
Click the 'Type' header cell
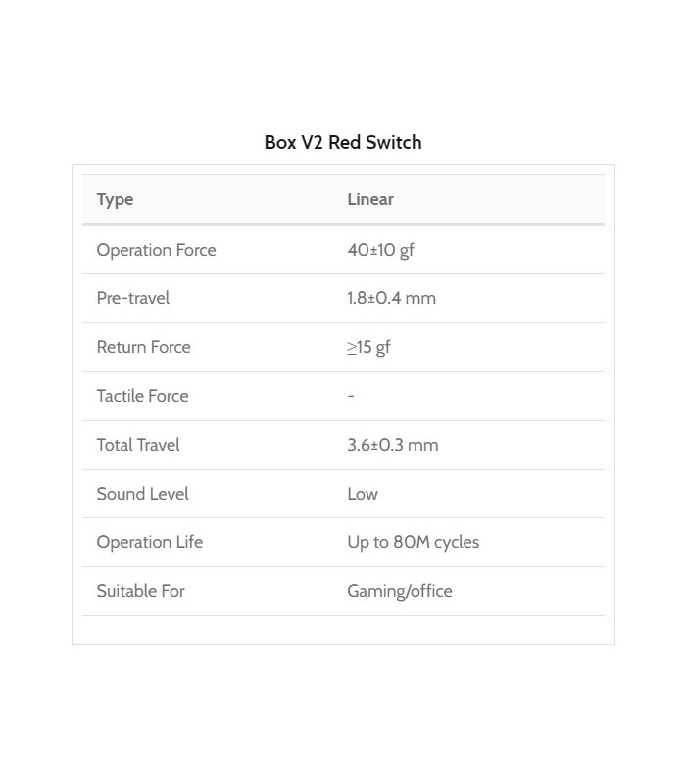[x=115, y=200]
